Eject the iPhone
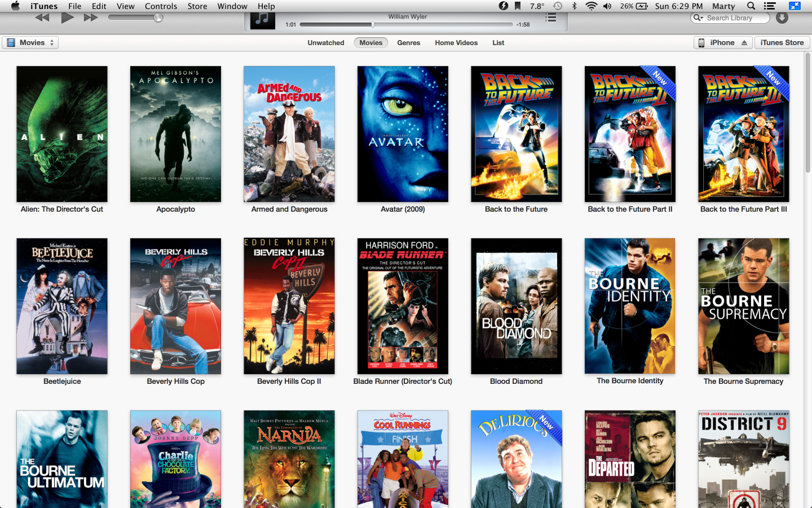Screen dimensions: 812x508 pos(744,43)
